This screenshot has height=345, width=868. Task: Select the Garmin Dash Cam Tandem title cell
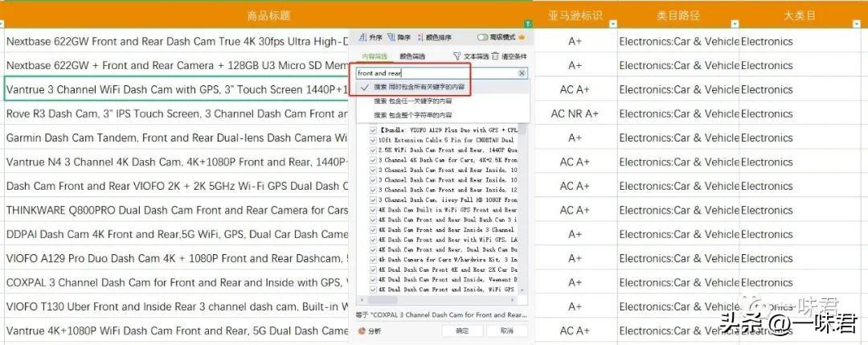pos(177,138)
